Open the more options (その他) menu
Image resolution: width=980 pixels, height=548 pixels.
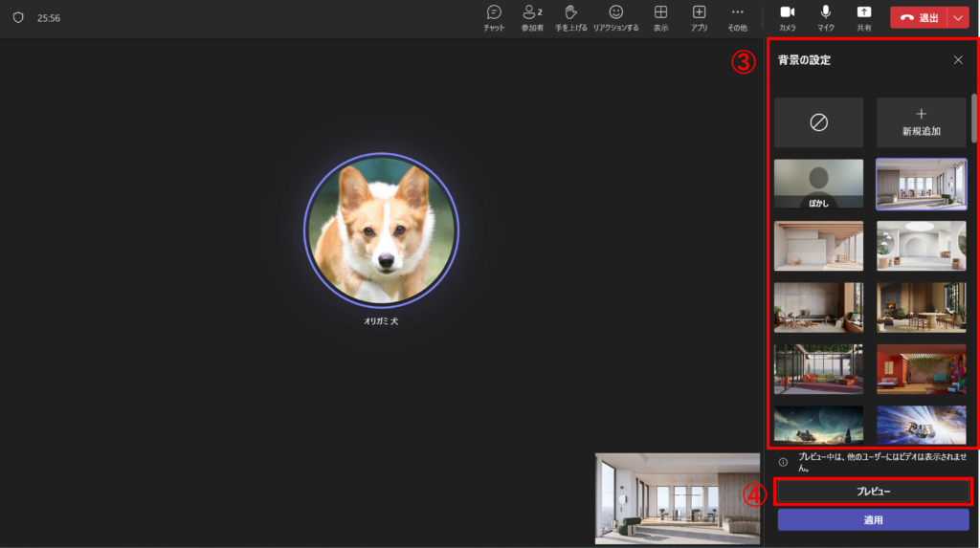click(737, 17)
